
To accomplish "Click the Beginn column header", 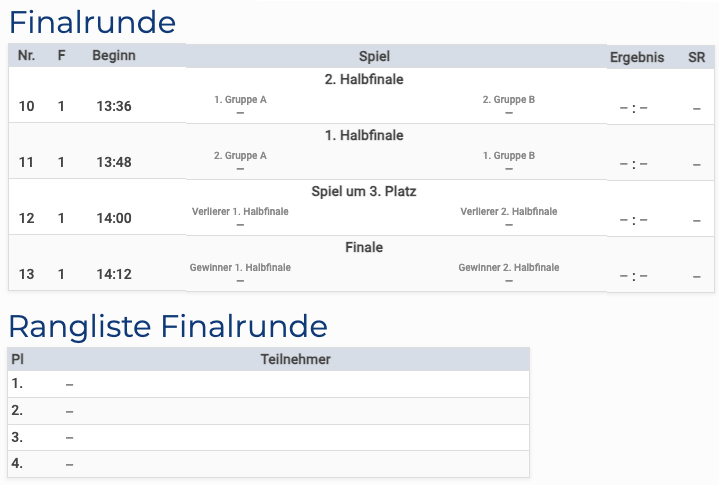I will click(x=114, y=56).
